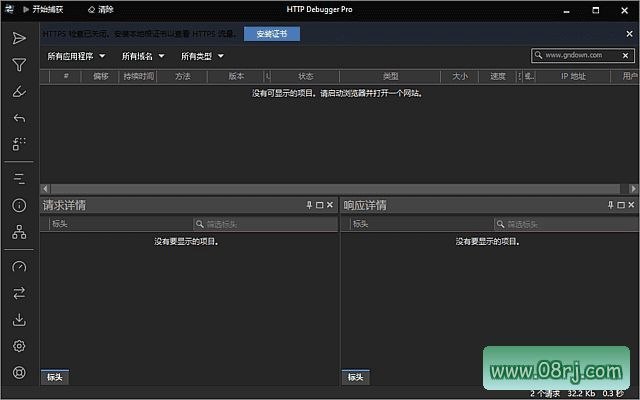
Task: Click the info circle icon in sidebar
Action: (19, 205)
